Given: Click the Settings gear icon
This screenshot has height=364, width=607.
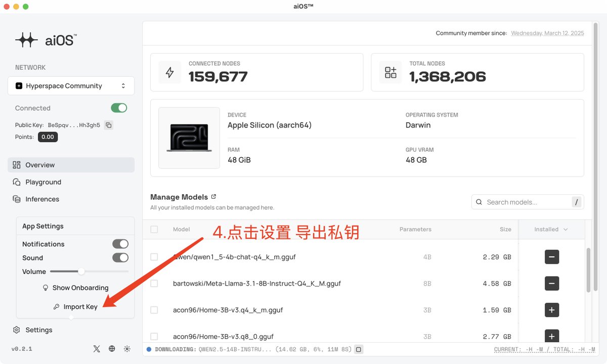Looking at the screenshot, I should point(17,330).
